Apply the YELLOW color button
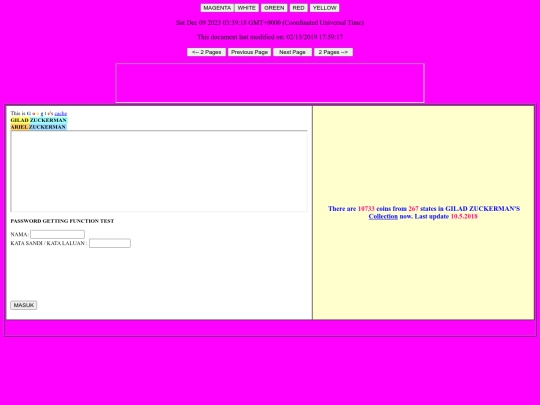Image resolution: width=540 pixels, height=405 pixels. [324, 8]
